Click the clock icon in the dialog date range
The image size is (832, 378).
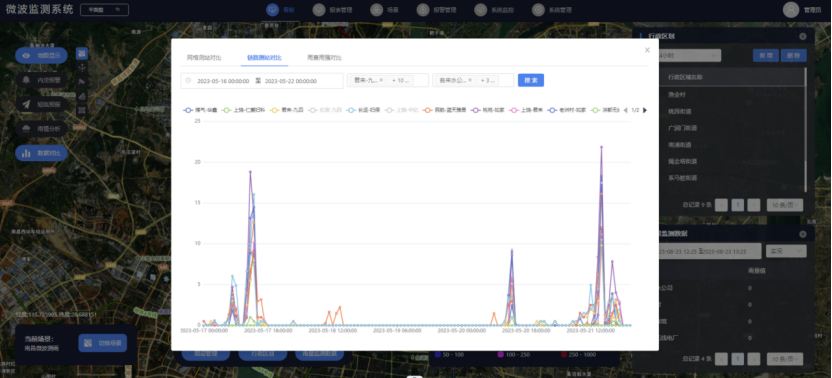(x=188, y=81)
